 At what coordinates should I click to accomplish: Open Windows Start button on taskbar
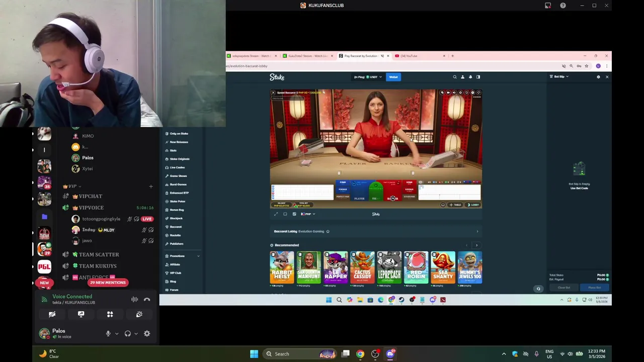(x=254, y=354)
